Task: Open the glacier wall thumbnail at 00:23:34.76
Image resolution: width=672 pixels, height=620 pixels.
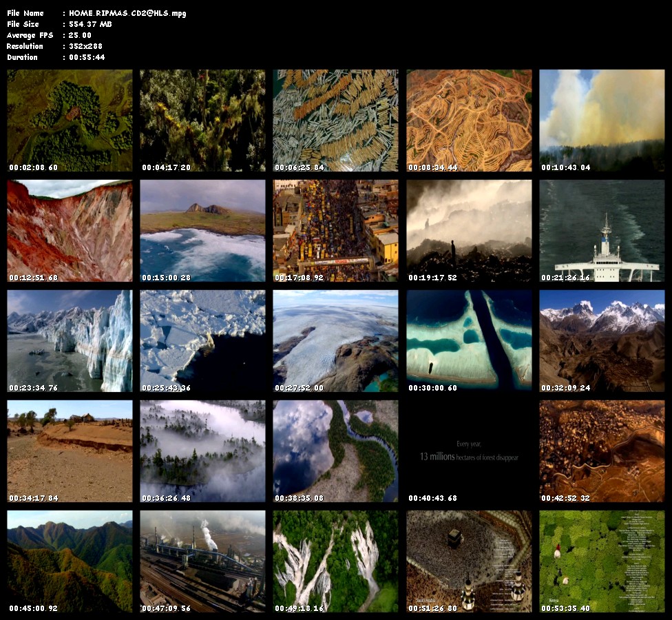Action: (70, 341)
